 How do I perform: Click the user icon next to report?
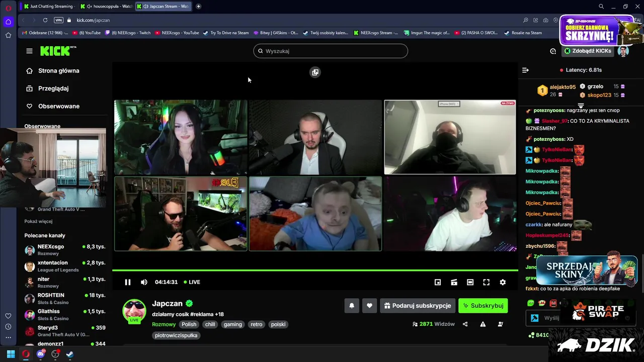500,324
